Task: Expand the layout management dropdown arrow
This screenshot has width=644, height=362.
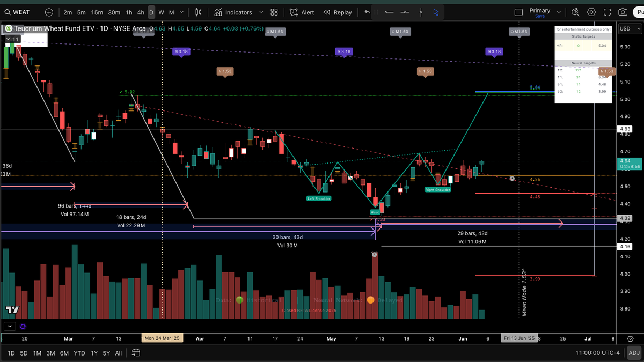Action: (559, 12)
